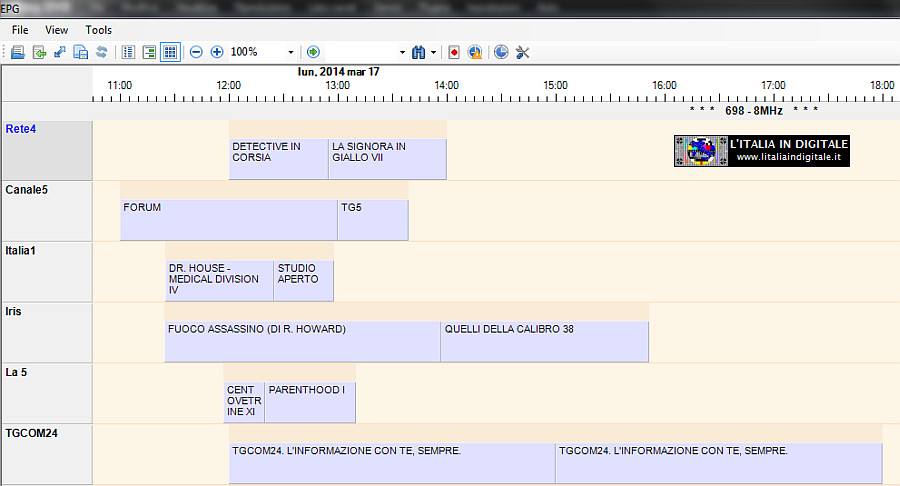This screenshot has width=900, height=486.
Task: Open the Tools menu
Action: (99, 30)
